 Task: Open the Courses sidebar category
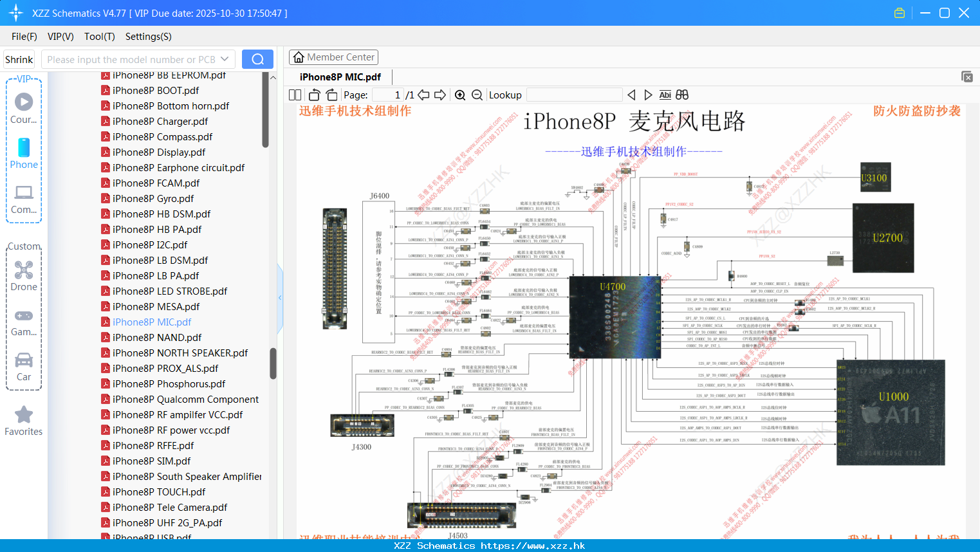[x=24, y=109]
